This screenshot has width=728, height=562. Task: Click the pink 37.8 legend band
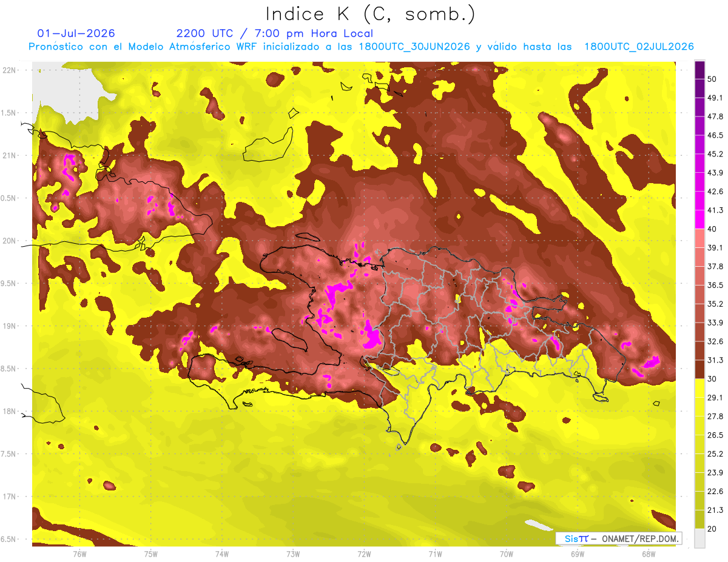pyautogui.click(x=699, y=276)
